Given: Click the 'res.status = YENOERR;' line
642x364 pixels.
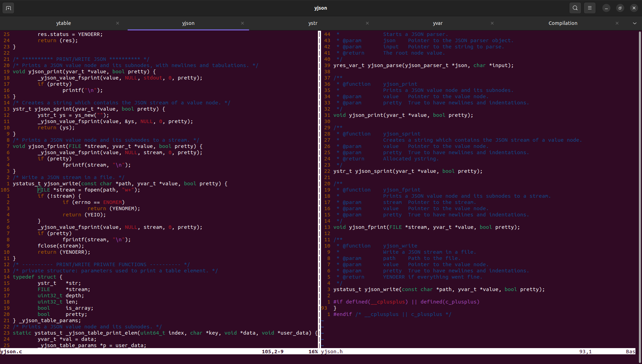Looking at the screenshot, I should pyautogui.click(x=70, y=34).
